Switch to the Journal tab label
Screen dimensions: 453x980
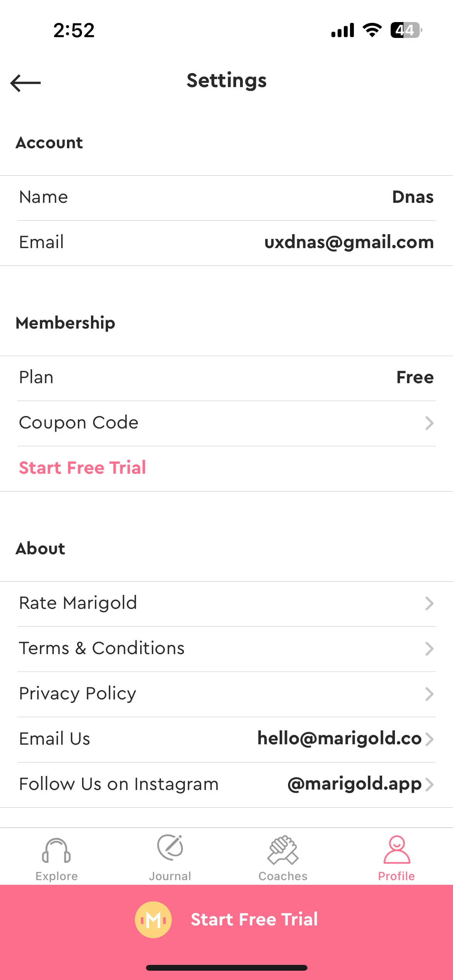point(170,876)
